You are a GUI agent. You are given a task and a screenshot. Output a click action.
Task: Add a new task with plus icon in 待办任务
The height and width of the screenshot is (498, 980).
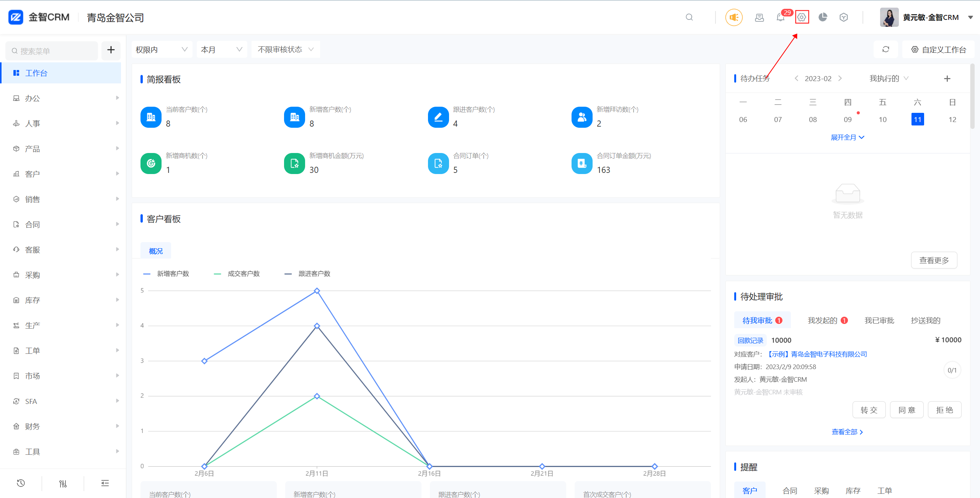pos(947,78)
